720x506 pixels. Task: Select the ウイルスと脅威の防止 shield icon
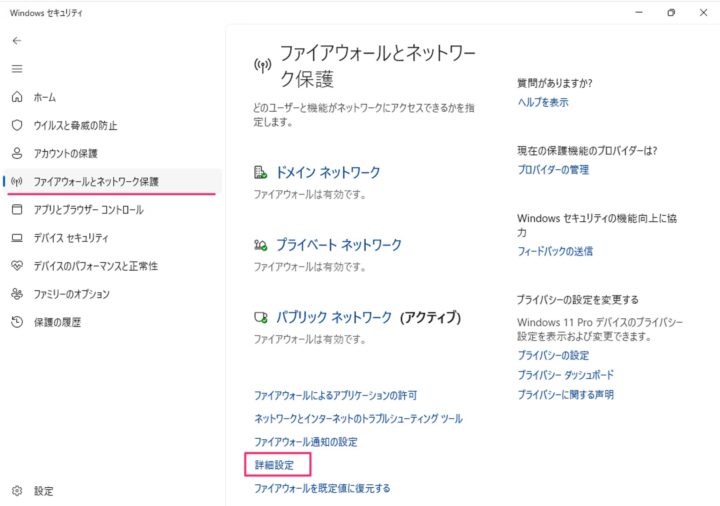tap(17, 125)
